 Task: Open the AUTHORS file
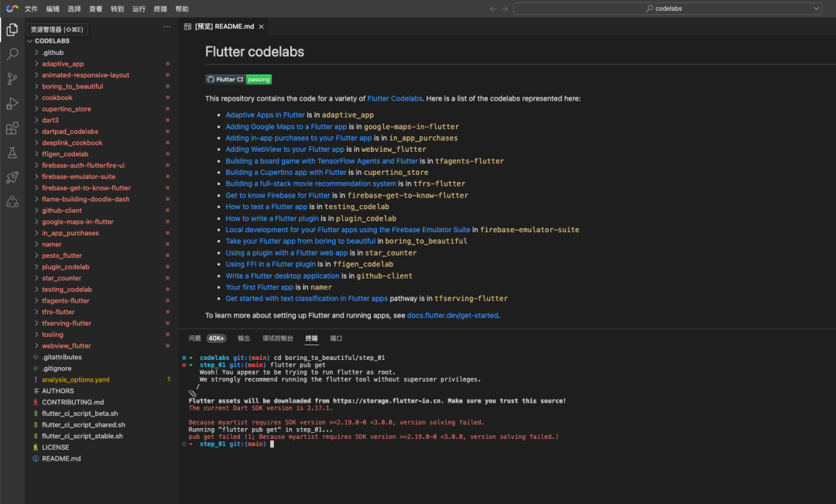57,391
